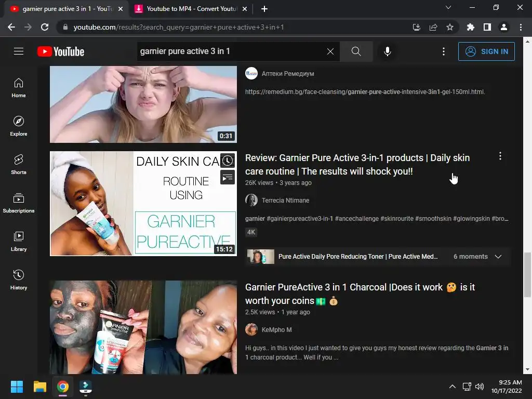The width and height of the screenshot is (532, 399).
Task: Open KeMpho M channel name
Action: point(276,329)
